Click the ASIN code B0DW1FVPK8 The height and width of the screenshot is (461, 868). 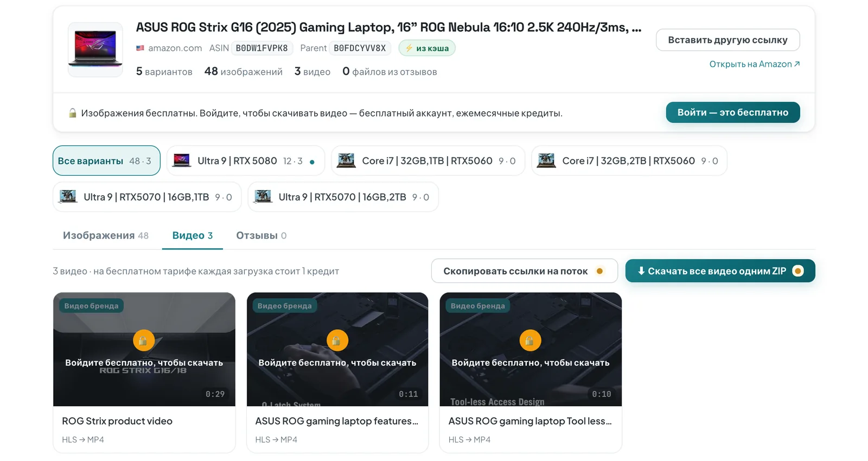(262, 48)
